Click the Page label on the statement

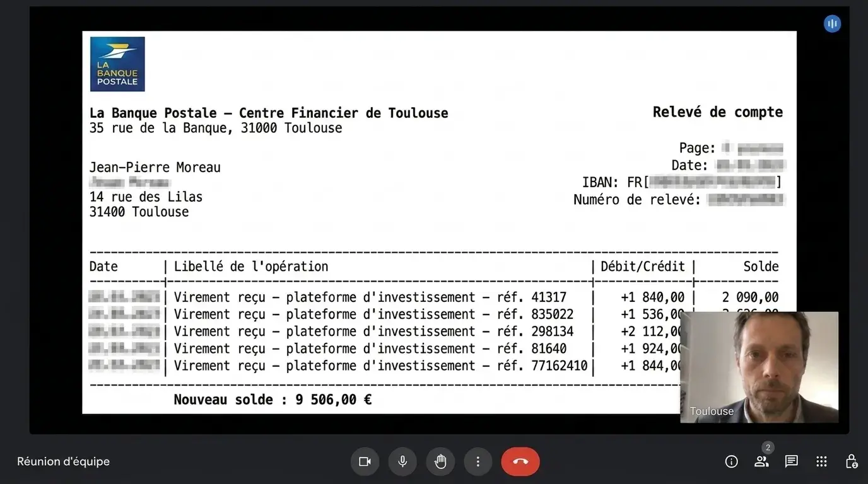[697, 149]
